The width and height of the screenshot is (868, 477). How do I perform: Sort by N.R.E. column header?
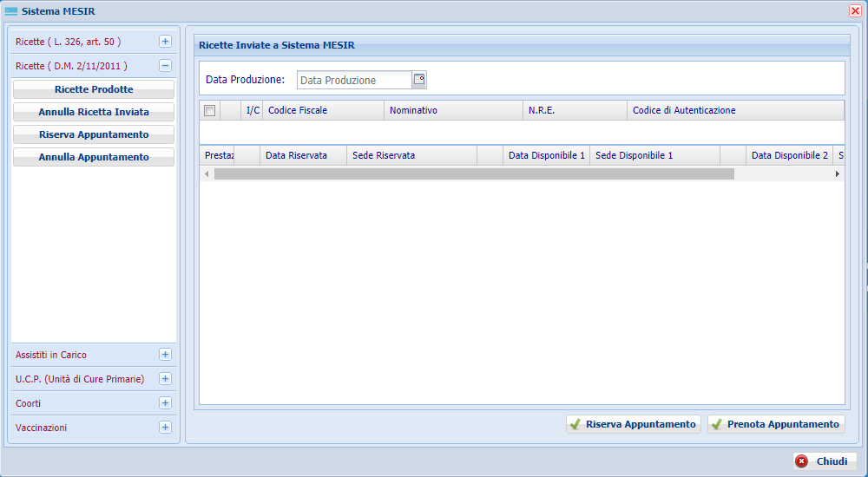click(575, 110)
